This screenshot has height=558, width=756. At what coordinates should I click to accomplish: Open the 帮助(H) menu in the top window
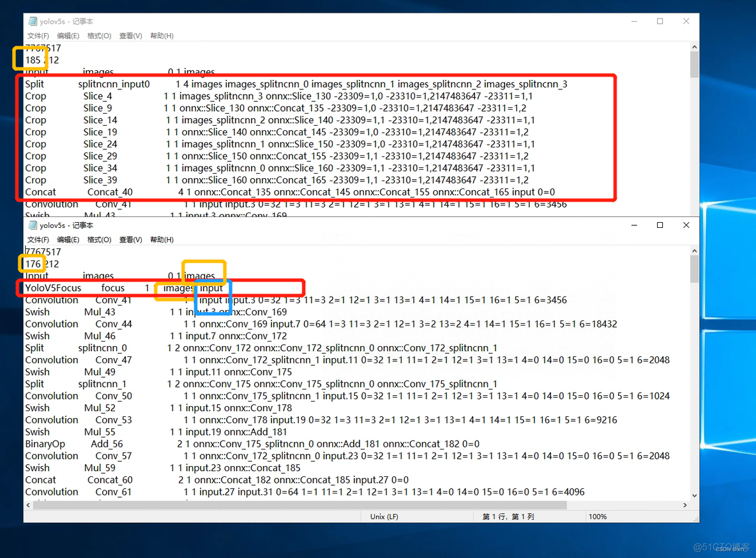click(162, 36)
